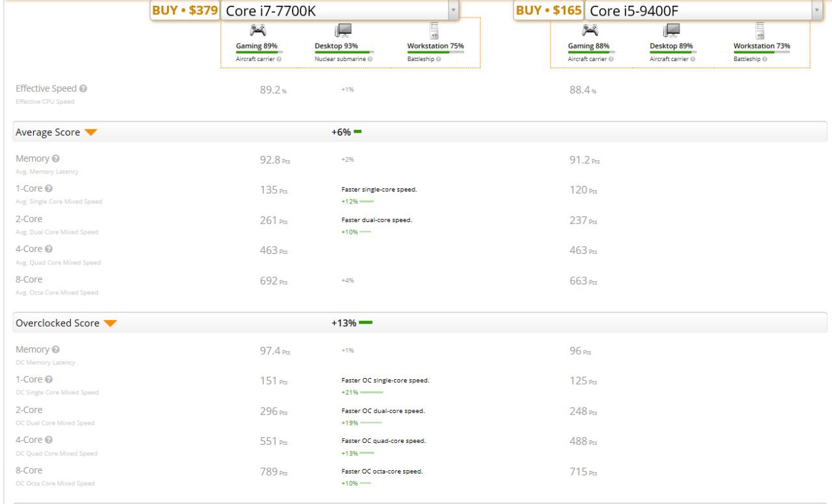The image size is (832, 504).
Task: Click the Gaming 89% progress bar
Action: pos(259,52)
